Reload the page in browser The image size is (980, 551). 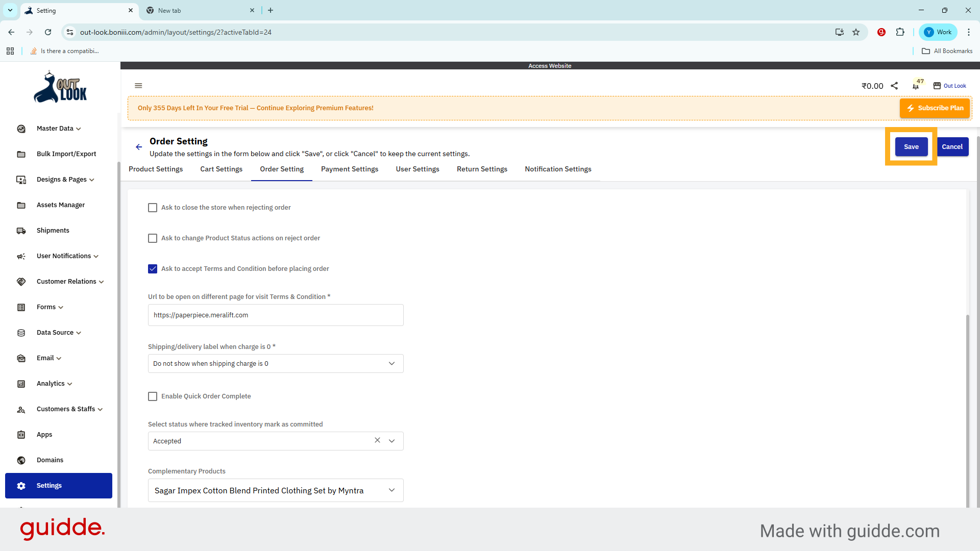[x=48, y=32]
